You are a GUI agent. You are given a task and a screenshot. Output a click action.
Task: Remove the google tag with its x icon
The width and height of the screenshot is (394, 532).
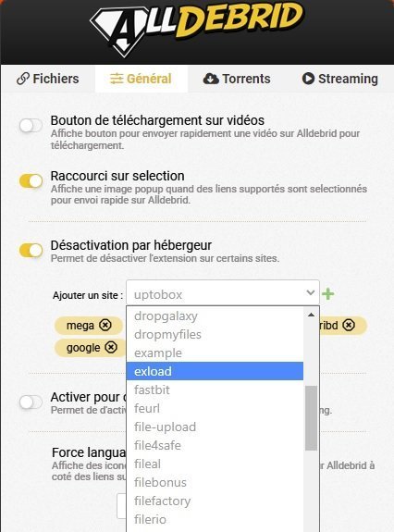pos(111,347)
